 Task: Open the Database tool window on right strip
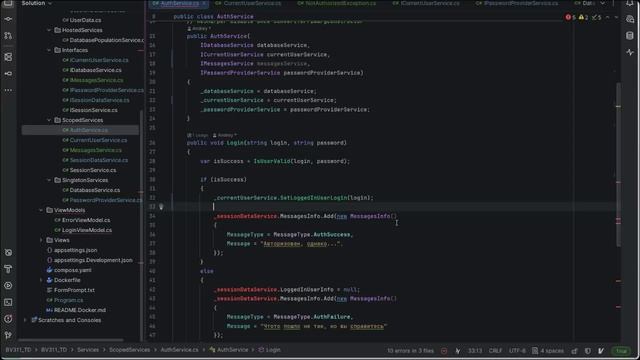click(x=630, y=36)
